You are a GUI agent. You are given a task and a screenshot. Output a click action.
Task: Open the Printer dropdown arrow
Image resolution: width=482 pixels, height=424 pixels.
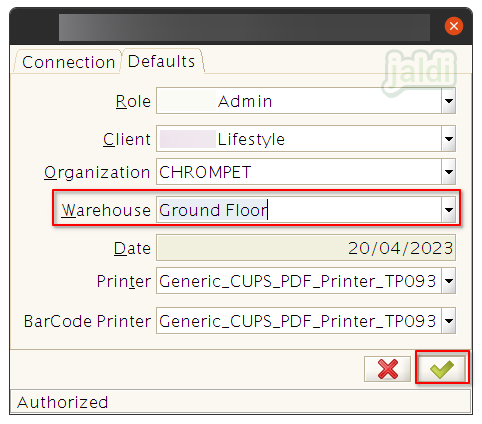449,281
